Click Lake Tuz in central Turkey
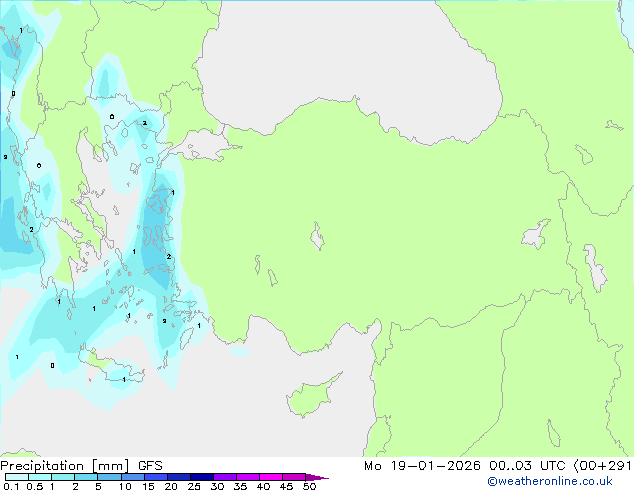Viewport: 634px width, 490px height. pos(317,237)
